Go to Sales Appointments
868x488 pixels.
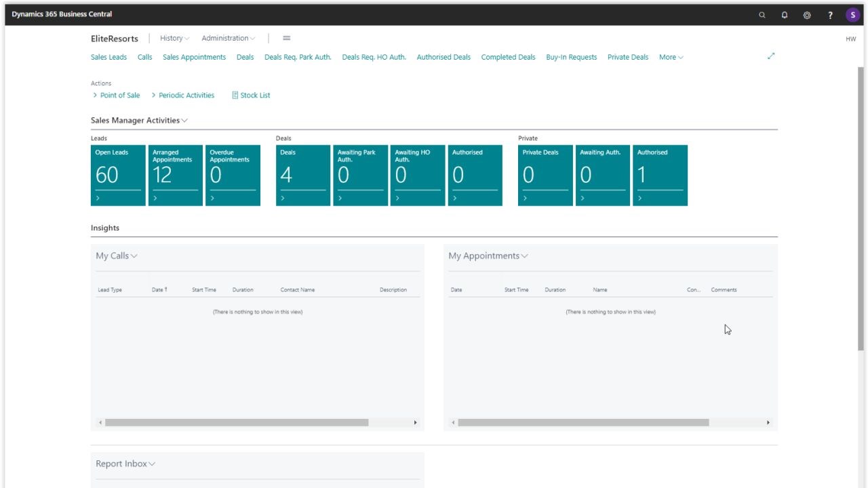(x=194, y=58)
